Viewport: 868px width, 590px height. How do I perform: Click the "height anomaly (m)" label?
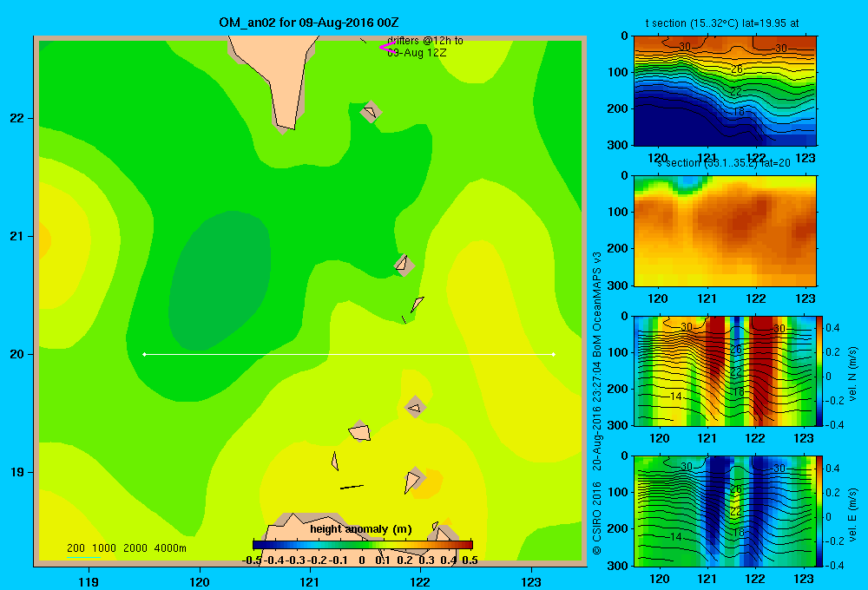coord(361,529)
